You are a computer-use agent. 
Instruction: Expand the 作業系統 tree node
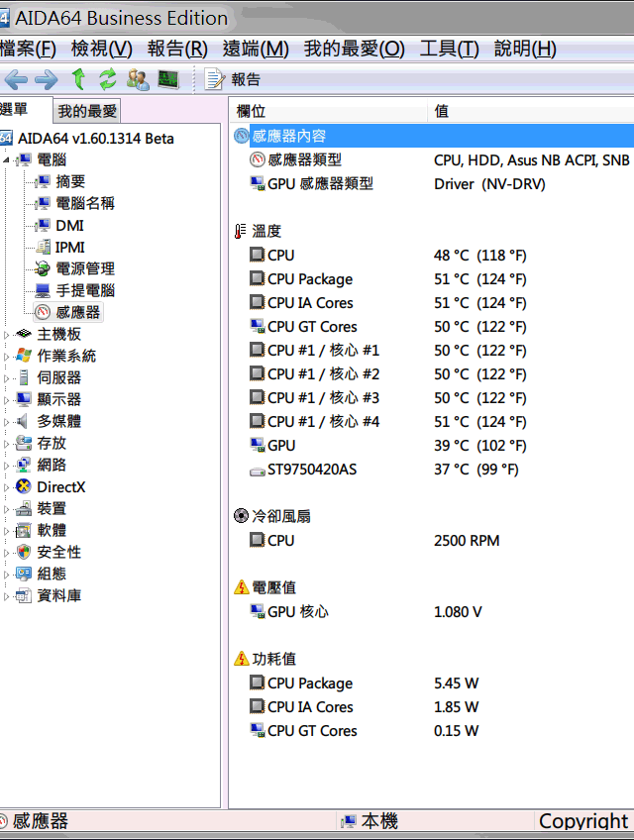click(x=6, y=357)
